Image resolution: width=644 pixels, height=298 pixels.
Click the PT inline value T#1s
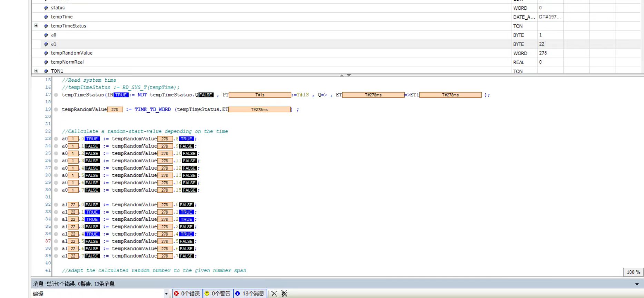260,95
